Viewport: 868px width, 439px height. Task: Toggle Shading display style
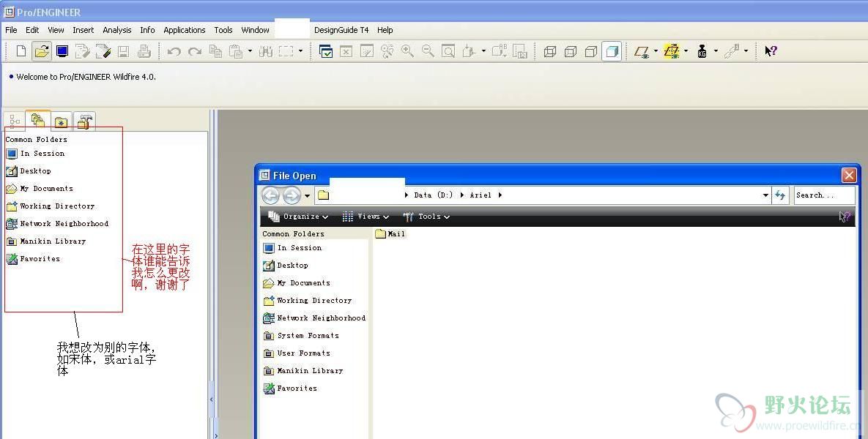(611, 51)
